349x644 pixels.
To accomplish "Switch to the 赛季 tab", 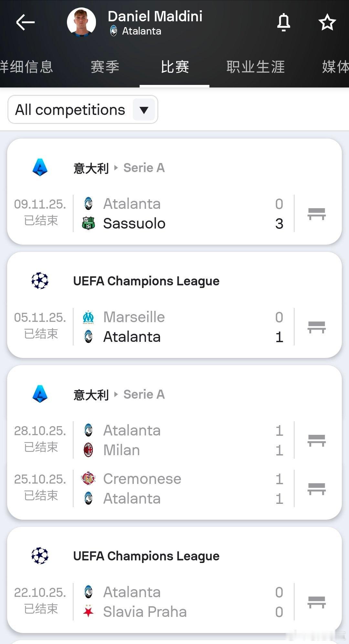I will coord(105,67).
